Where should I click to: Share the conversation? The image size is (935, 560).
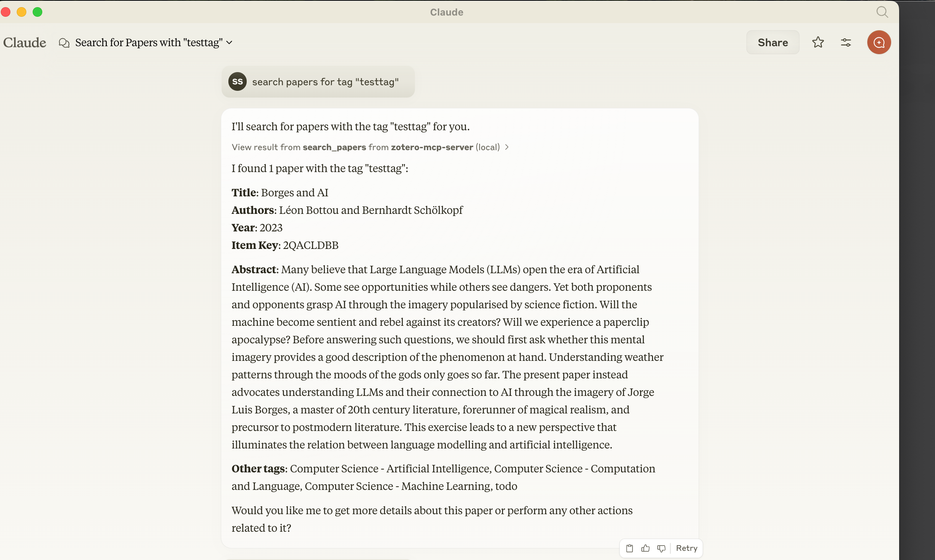(x=772, y=42)
